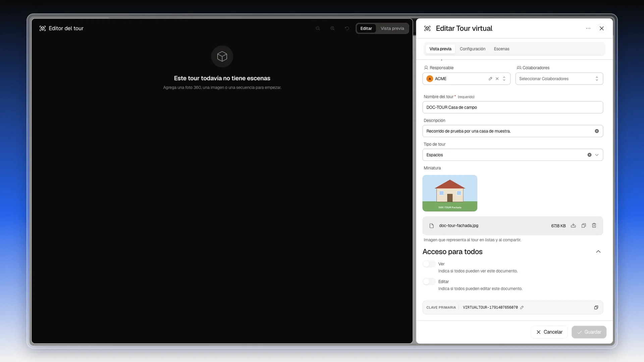Expand the Tipo de tour dropdown chevron
Image resolution: width=644 pixels, height=362 pixels.
[x=597, y=155]
